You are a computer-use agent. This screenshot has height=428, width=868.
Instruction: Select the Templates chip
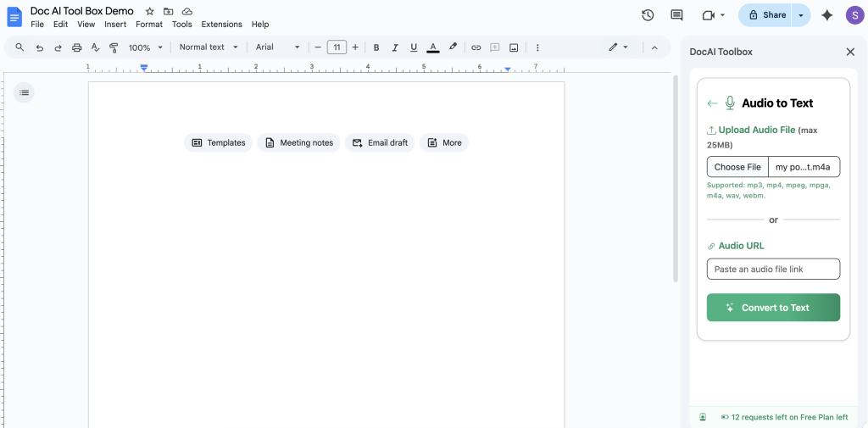tap(218, 143)
